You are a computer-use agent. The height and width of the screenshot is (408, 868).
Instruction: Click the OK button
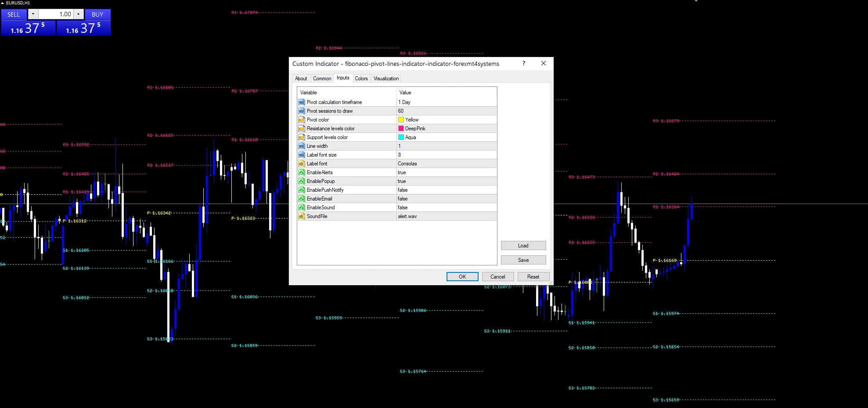462,277
